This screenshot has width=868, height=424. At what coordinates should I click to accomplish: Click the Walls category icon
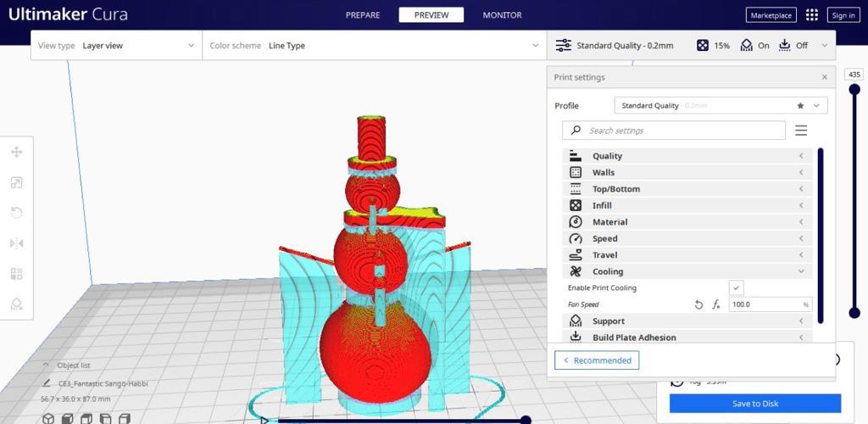point(576,172)
